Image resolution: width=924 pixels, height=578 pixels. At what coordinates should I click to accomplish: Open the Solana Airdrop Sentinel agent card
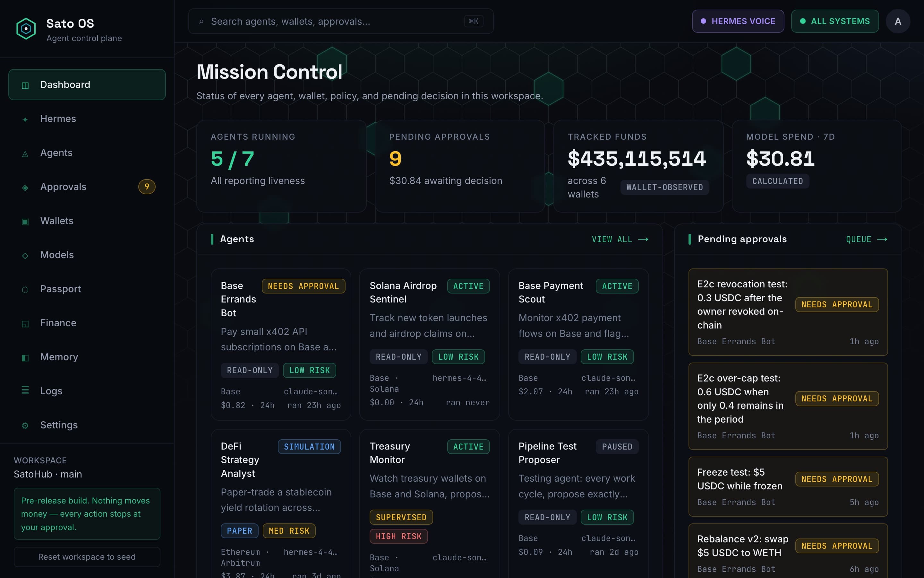pyautogui.click(x=430, y=345)
